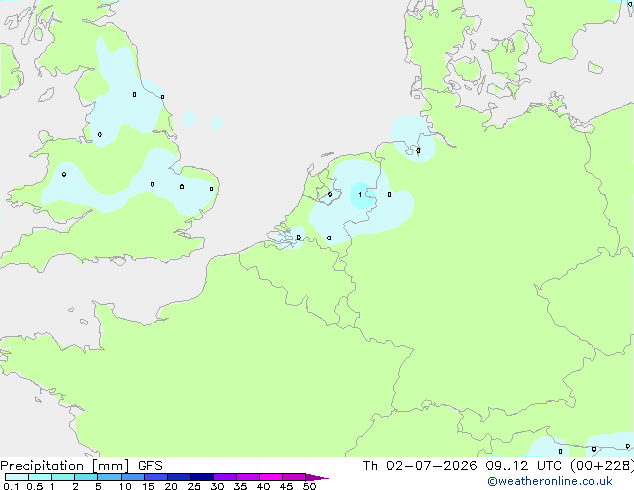The height and width of the screenshot is (490, 634).
Task: Click the '(00+228)' forecast offset text
Action: click(602, 466)
